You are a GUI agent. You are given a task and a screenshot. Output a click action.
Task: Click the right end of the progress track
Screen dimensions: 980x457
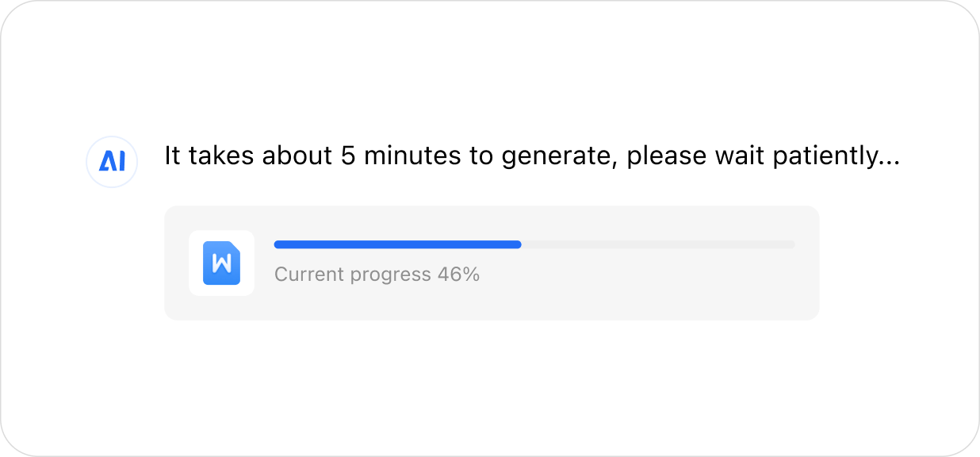(x=792, y=244)
